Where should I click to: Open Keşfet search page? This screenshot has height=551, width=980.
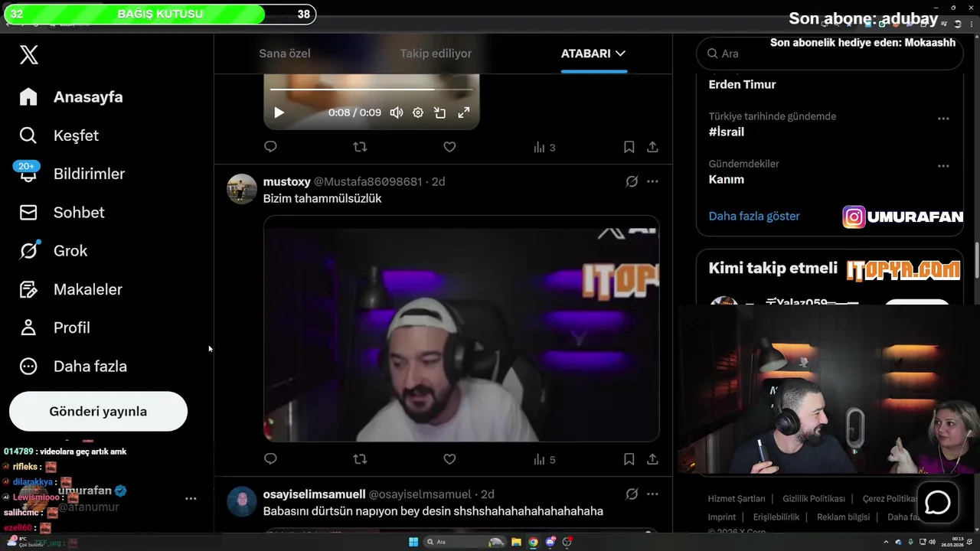coord(59,135)
